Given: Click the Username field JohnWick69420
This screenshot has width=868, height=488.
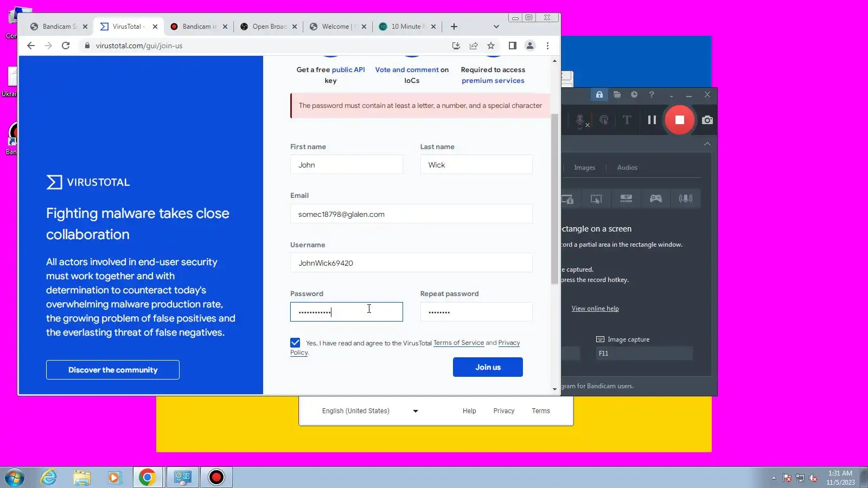Looking at the screenshot, I should pos(411,263).
